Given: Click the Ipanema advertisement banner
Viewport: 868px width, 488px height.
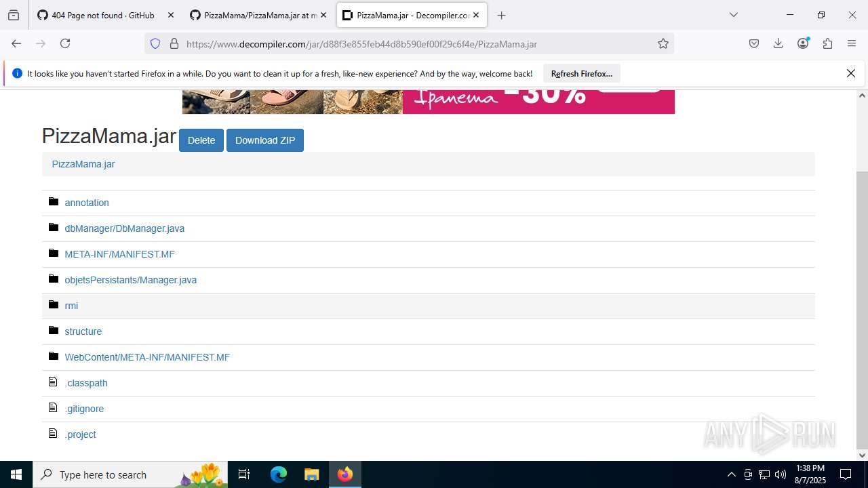Looking at the screenshot, I should [x=429, y=102].
